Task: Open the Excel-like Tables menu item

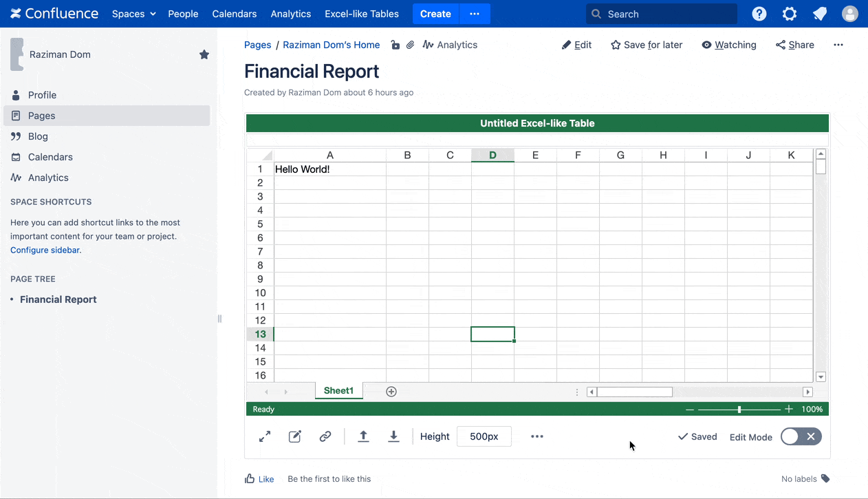Action: [362, 14]
